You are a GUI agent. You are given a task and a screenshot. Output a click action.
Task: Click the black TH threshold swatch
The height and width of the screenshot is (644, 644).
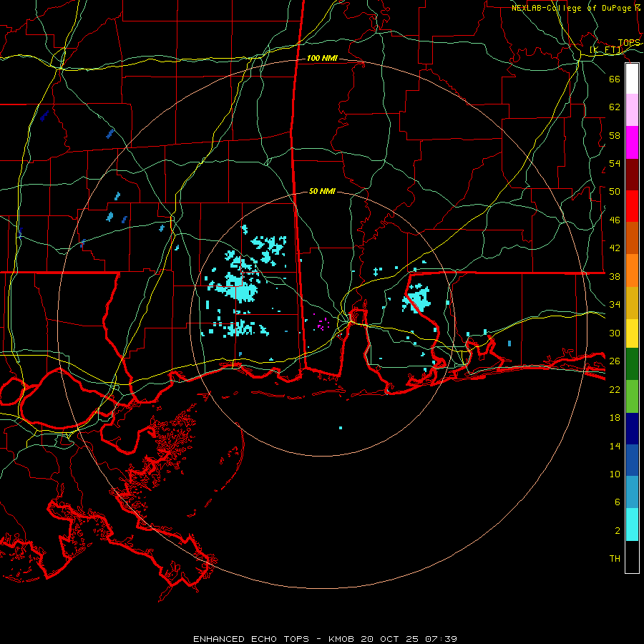[x=632, y=557]
